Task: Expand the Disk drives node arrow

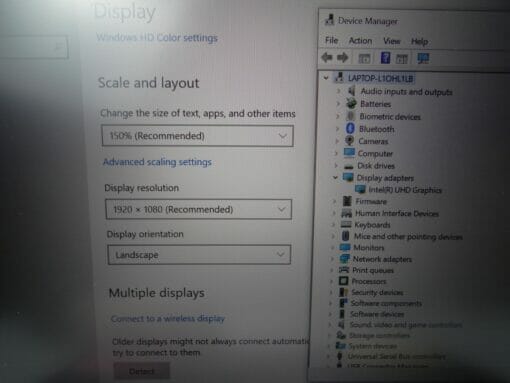Action: tap(336, 165)
